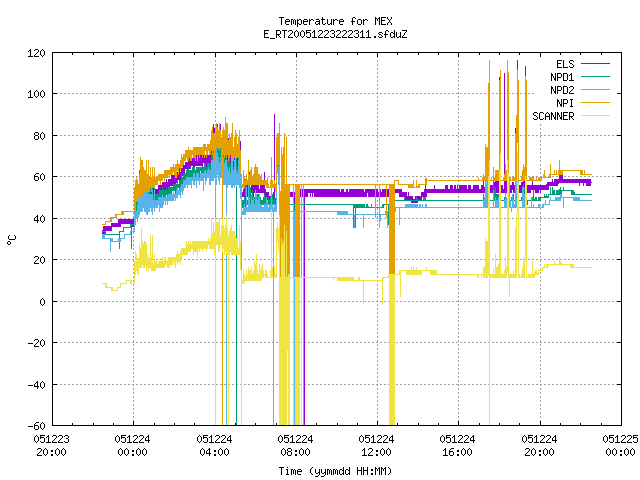Screen dimensions: 640x480
Task: Click the y-axis label 80
Action: [x=40, y=136]
